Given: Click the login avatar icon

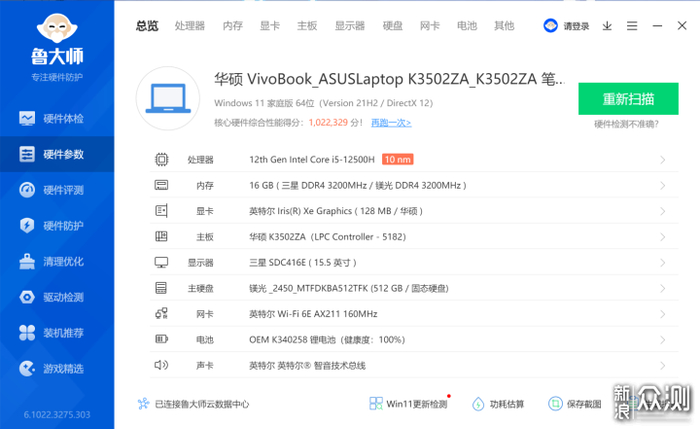Looking at the screenshot, I should [x=550, y=26].
